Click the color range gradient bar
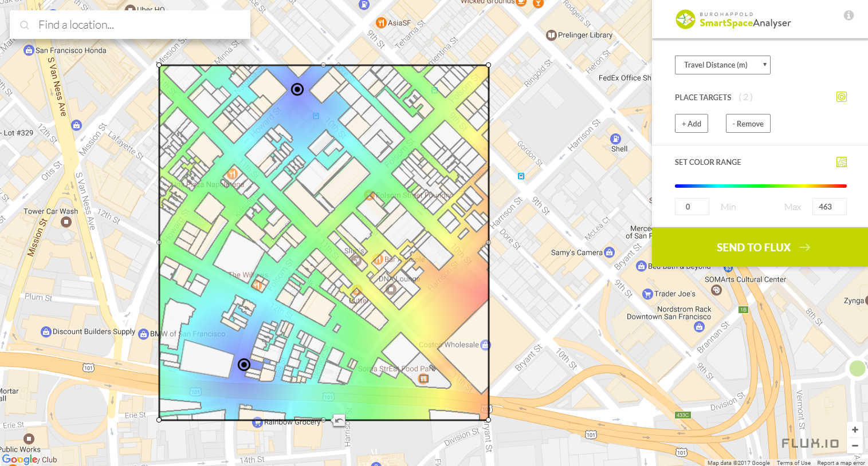This screenshot has height=466, width=868. point(760,185)
